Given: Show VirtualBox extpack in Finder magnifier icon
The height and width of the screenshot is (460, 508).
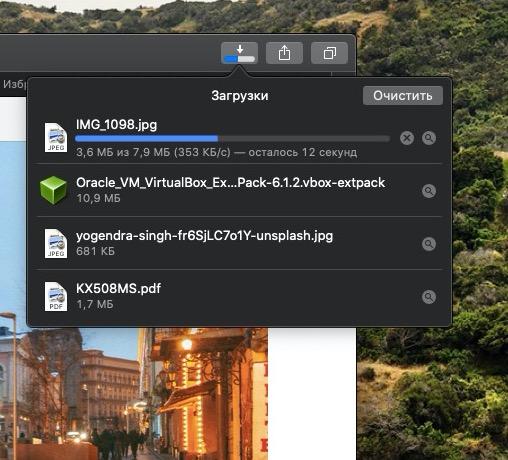Looking at the screenshot, I should (x=429, y=191).
